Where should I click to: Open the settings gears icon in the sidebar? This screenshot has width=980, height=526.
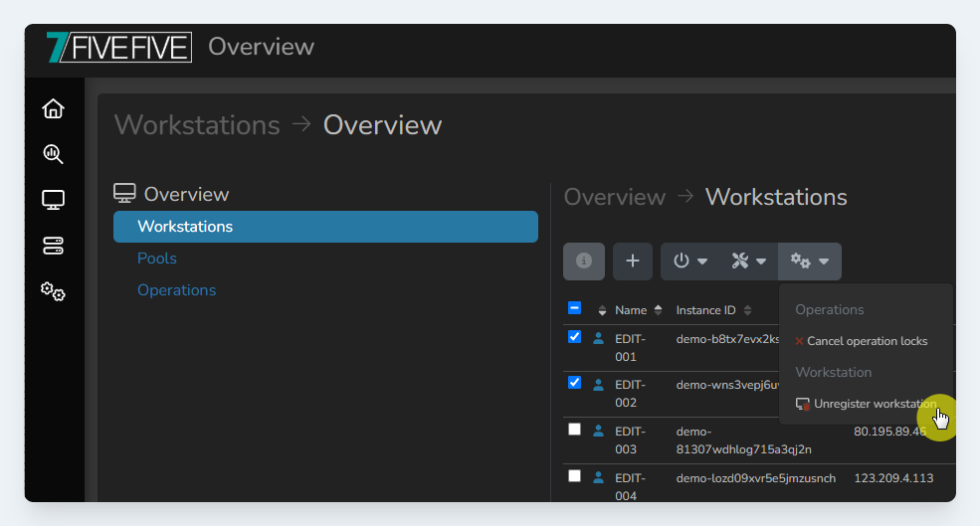point(53,291)
